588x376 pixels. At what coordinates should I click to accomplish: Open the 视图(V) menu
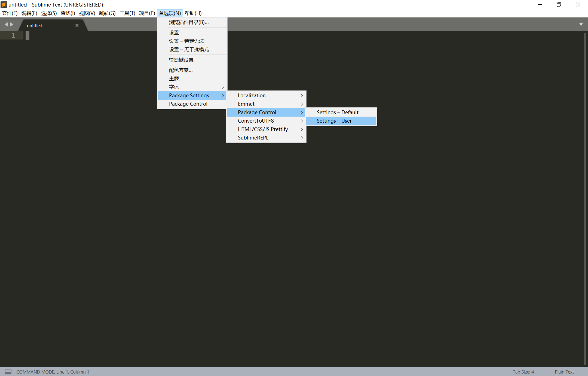87,13
